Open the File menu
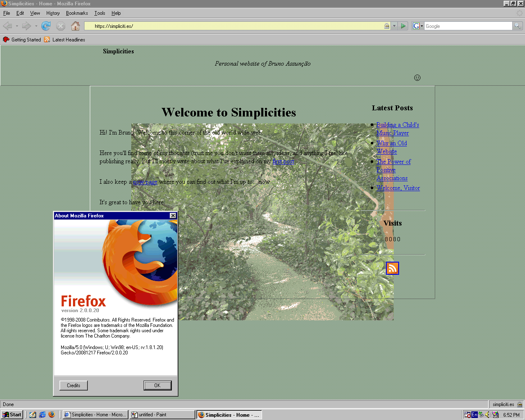 point(7,13)
